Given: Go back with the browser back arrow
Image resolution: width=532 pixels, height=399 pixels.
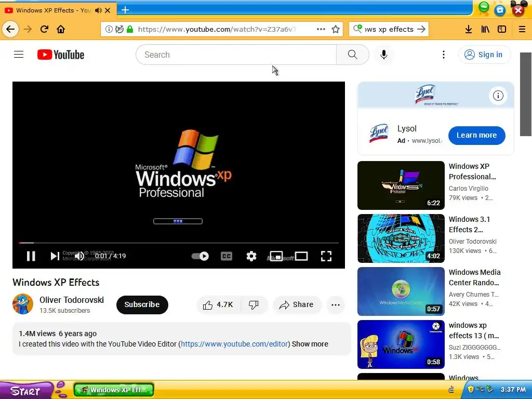Looking at the screenshot, I should coord(10,29).
